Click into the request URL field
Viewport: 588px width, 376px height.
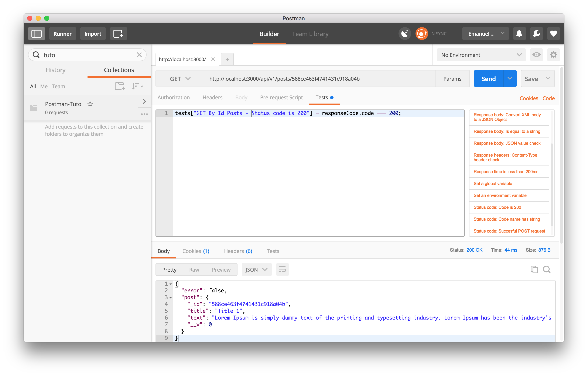[320, 79]
